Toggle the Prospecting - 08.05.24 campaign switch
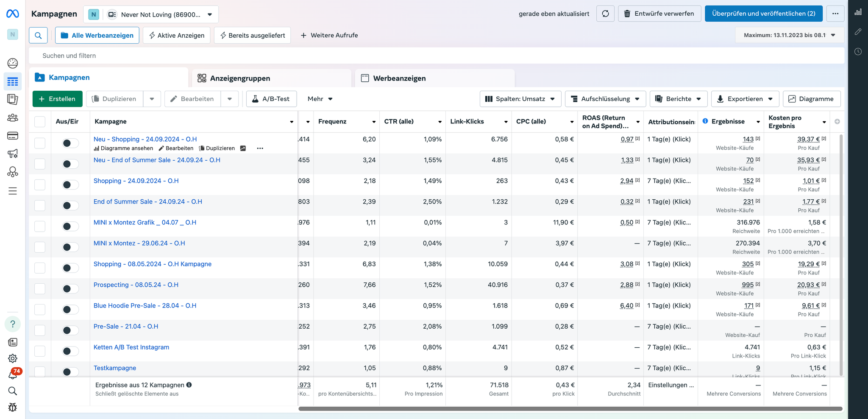Viewport: 868px width, 419px height. (70, 289)
